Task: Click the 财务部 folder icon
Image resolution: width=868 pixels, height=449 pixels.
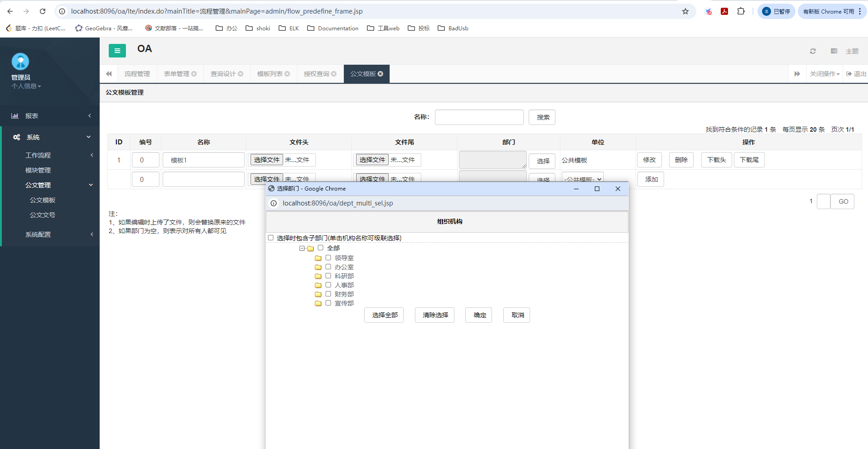Action: pyautogui.click(x=318, y=294)
